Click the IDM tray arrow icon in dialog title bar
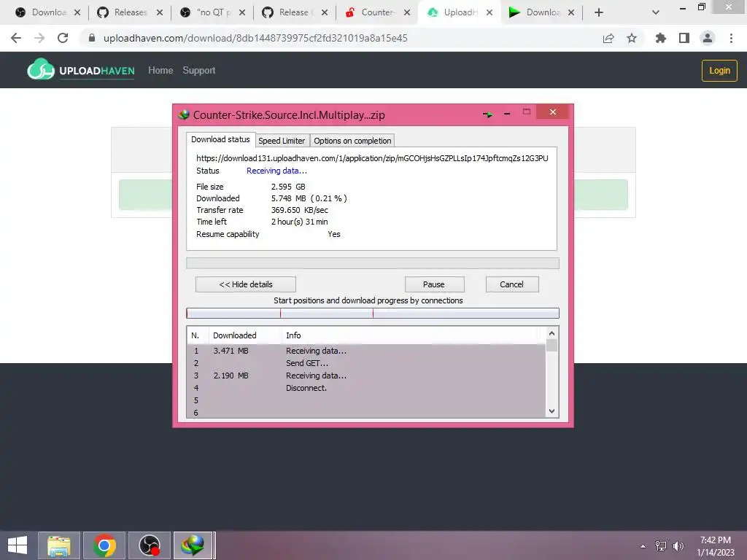Viewport: 747px width, 560px height. pos(487,114)
